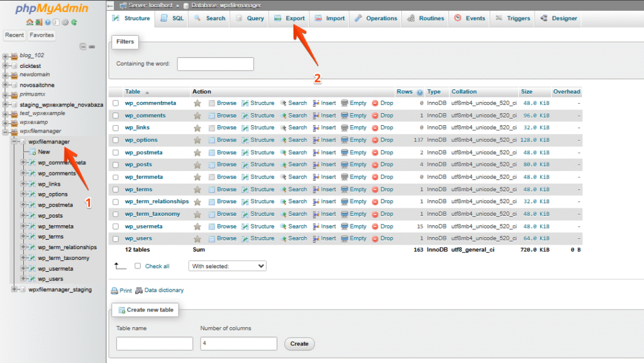Click the Create table button
This screenshot has width=644, height=363.
coord(299,343)
